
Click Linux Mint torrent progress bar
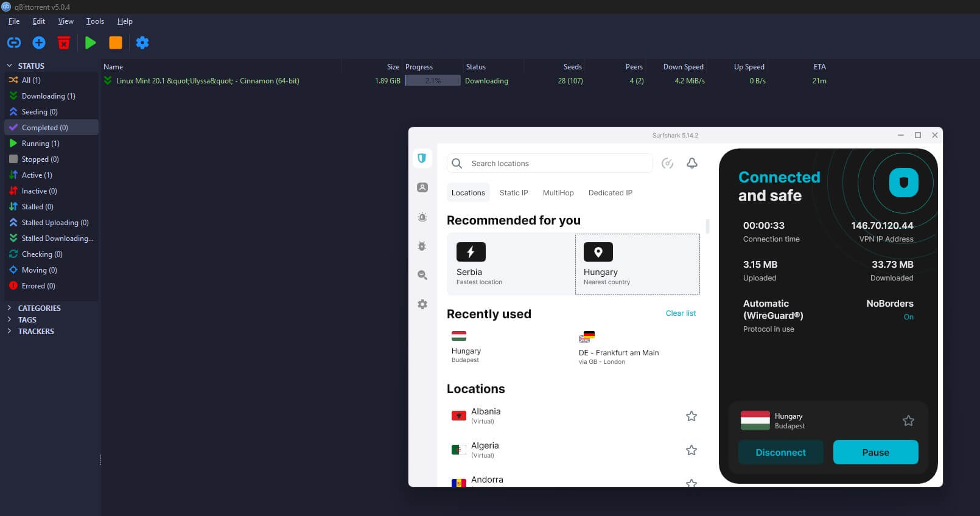(x=433, y=81)
